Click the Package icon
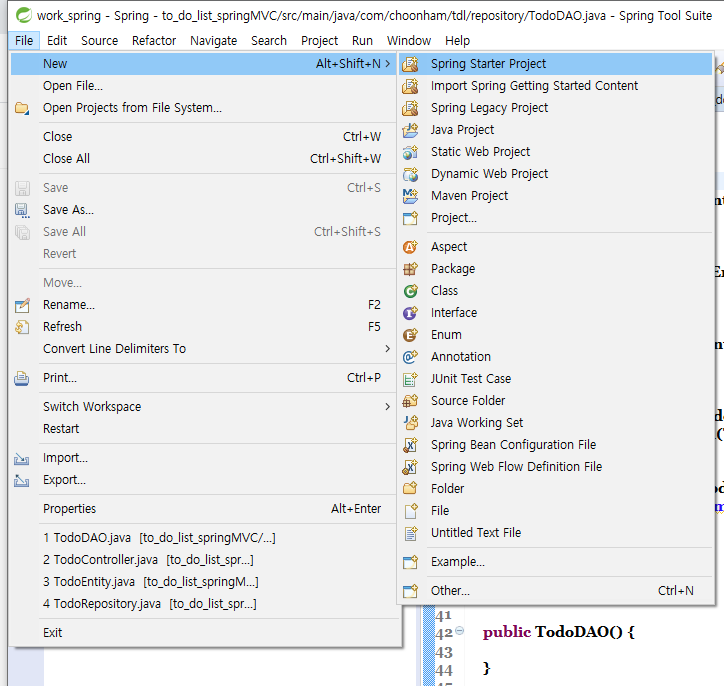Viewport: 724px width, 686px height. pyautogui.click(x=410, y=269)
